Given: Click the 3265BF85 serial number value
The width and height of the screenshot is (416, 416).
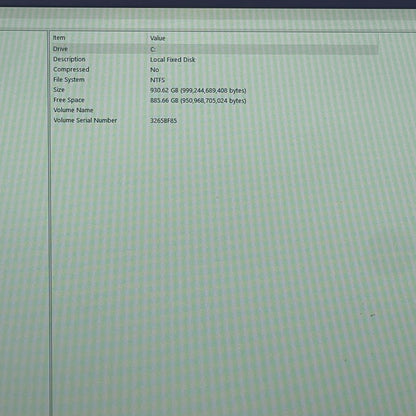Looking at the screenshot, I should pyautogui.click(x=163, y=121).
